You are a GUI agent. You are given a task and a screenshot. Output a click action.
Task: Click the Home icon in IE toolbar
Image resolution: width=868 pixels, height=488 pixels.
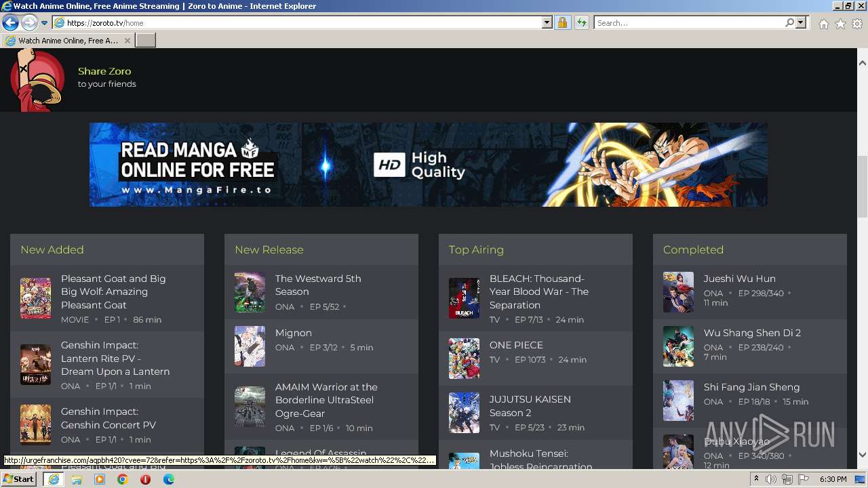pyautogui.click(x=823, y=24)
